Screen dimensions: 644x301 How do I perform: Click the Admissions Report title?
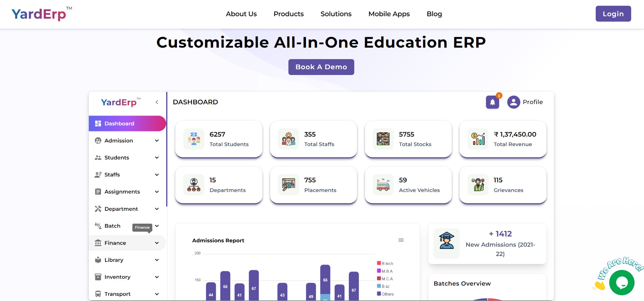pyautogui.click(x=218, y=241)
